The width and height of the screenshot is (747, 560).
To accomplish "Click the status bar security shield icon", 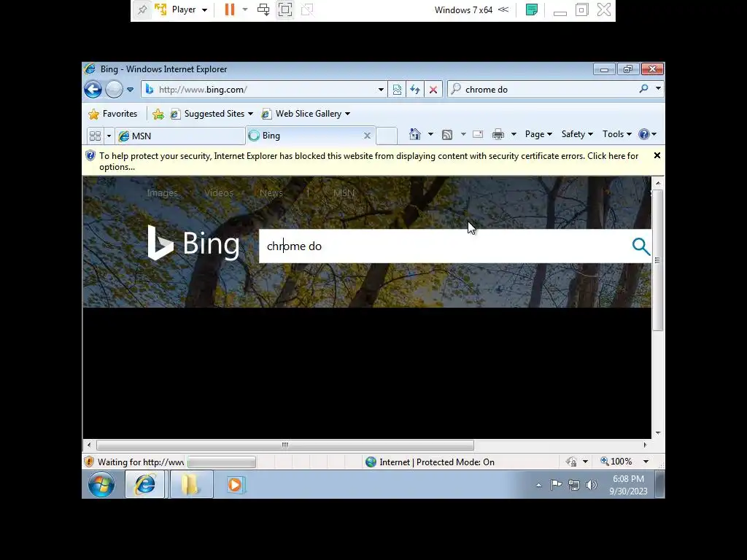I will click(x=88, y=462).
